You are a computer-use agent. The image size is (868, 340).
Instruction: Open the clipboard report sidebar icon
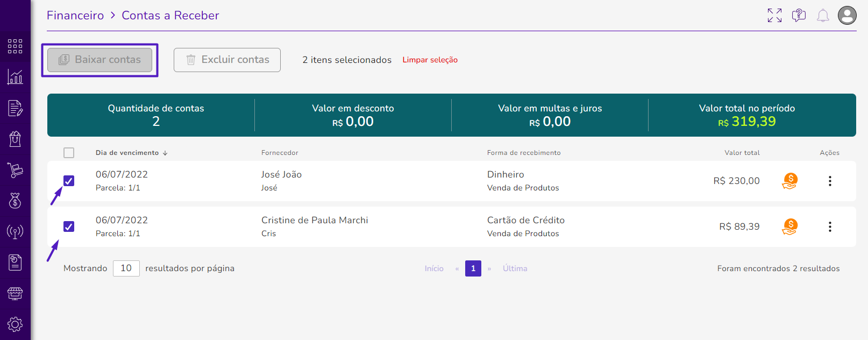tap(15, 263)
